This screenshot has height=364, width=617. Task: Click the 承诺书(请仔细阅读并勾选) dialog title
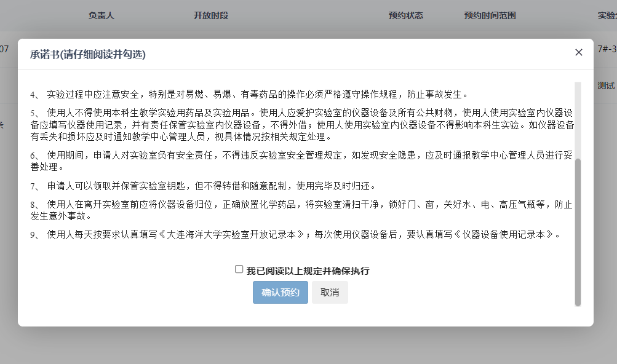tap(88, 54)
